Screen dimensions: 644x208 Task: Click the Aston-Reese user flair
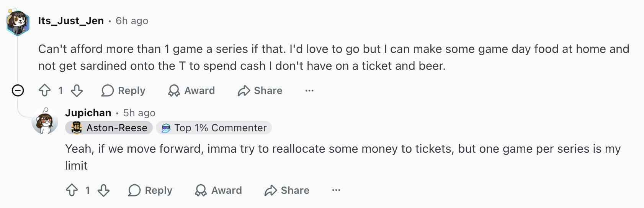point(109,128)
